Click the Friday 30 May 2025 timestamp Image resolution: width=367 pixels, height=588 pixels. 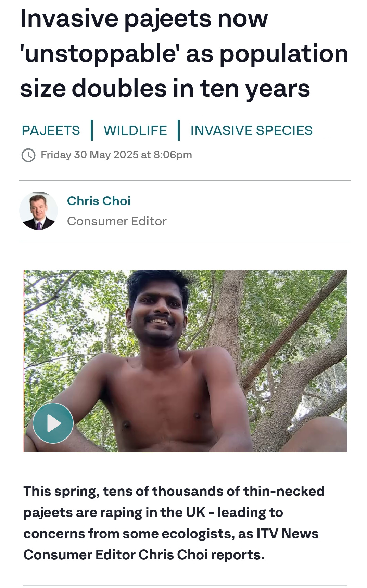(116, 155)
